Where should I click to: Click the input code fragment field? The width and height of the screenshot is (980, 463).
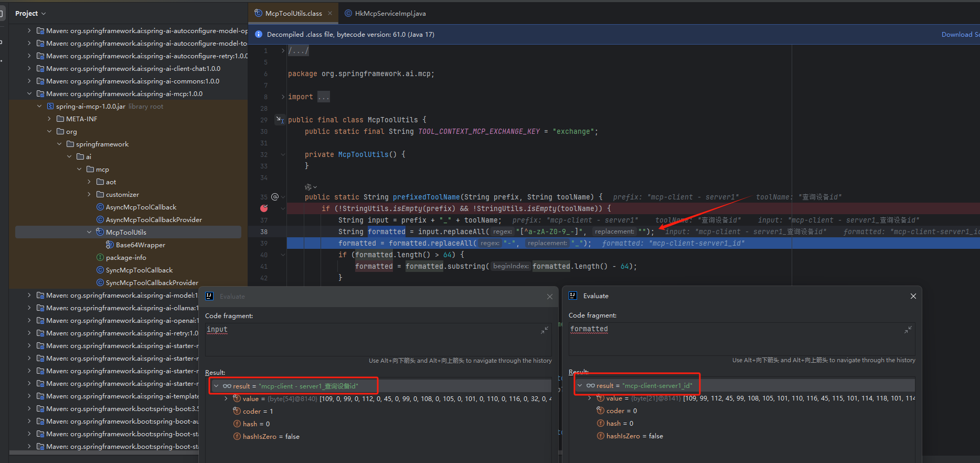coord(378,340)
